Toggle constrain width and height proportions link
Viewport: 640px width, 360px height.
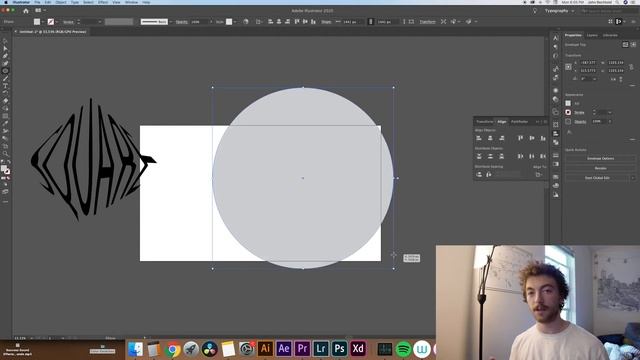point(631,67)
